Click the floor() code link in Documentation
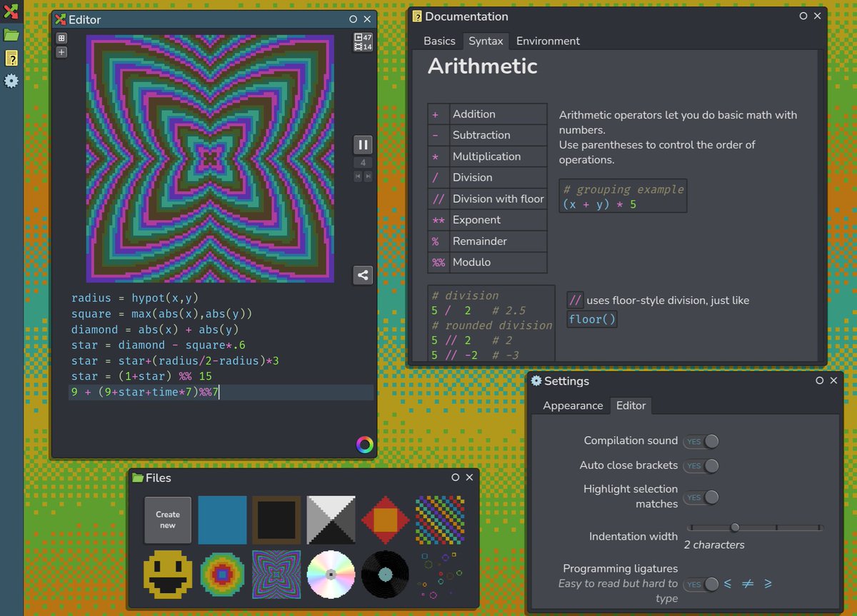 coord(592,319)
